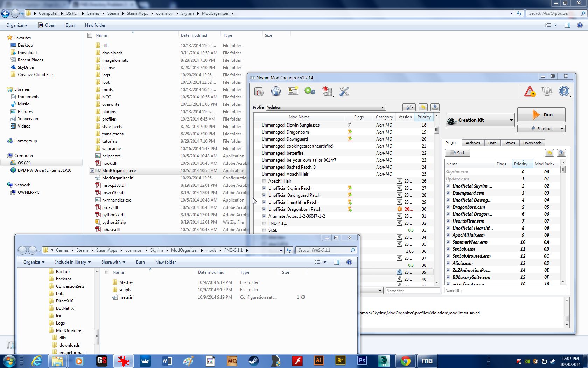Click the update globe icon
This screenshot has height=368, width=588.
tap(547, 91)
